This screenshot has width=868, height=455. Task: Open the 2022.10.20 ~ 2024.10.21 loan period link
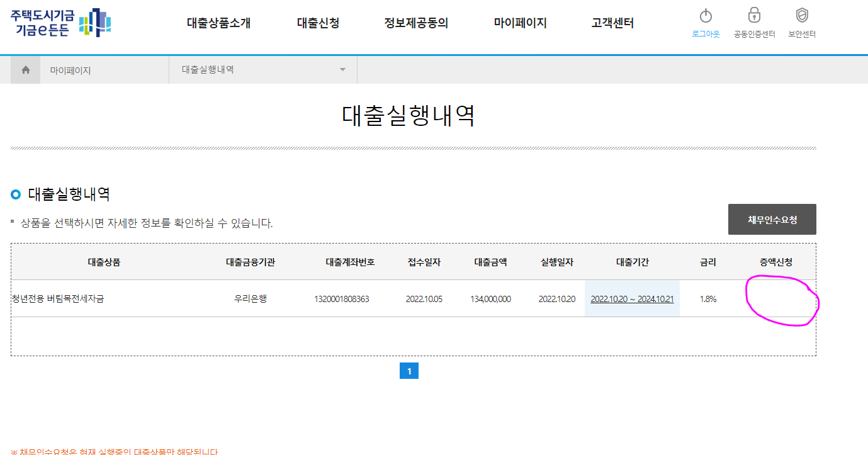click(632, 299)
